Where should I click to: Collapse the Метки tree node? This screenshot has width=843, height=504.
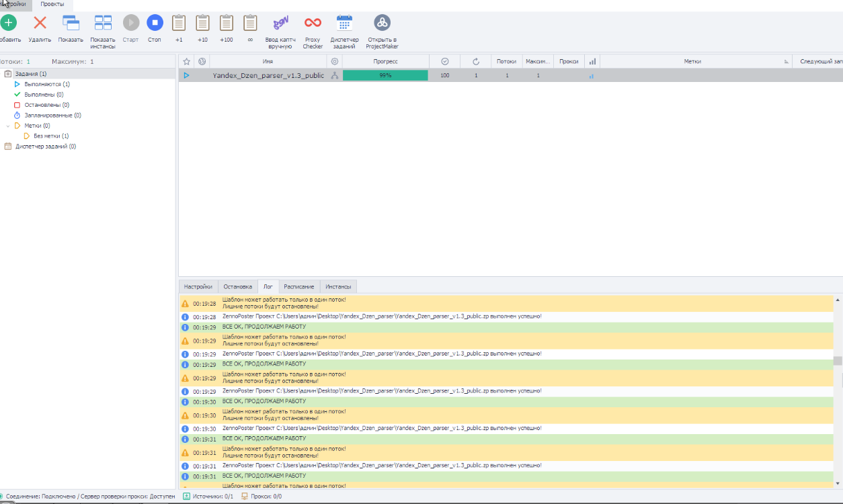point(8,126)
